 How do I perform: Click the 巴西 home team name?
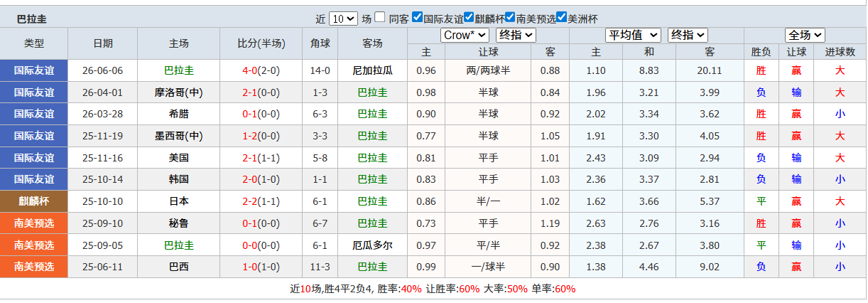179,267
